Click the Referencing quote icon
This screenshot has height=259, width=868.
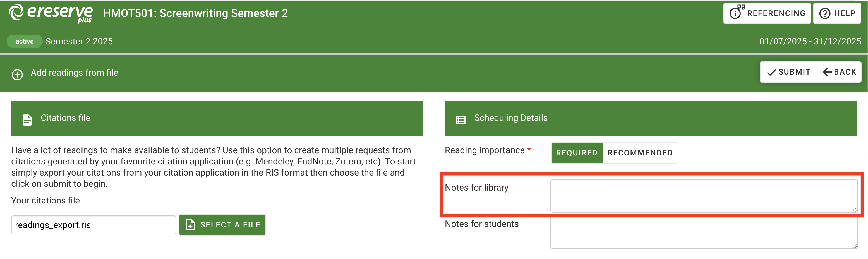[x=737, y=13]
